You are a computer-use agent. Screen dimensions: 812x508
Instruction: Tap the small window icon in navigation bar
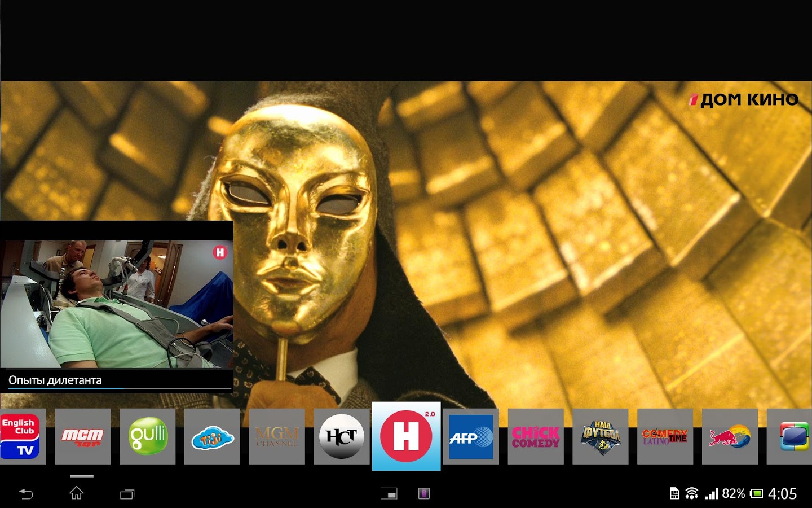click(389, 494)
